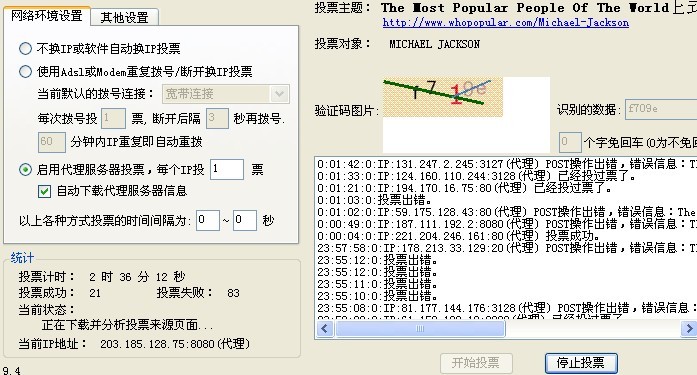697x375 pixels.
Task: Click the 开始投票 button
Action: click(476, 363)
